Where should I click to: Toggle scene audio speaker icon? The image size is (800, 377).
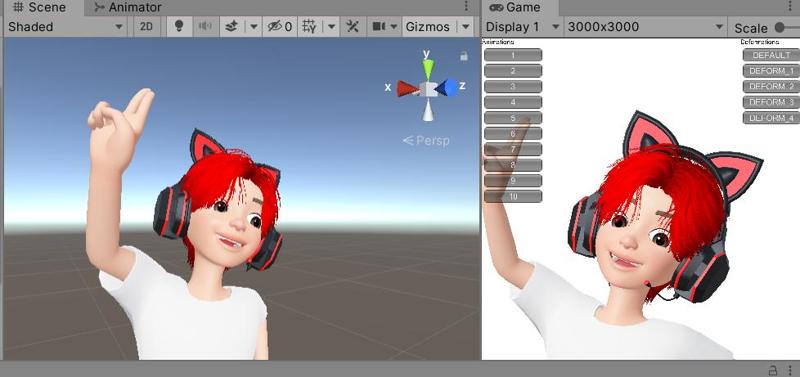(x=205, y=27)
